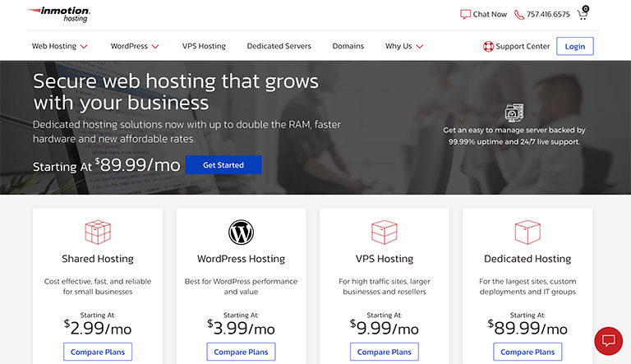This screenshot has width=631, height=364.
Task: Open the red floating chat widget
Action: [x=609, y=341]
